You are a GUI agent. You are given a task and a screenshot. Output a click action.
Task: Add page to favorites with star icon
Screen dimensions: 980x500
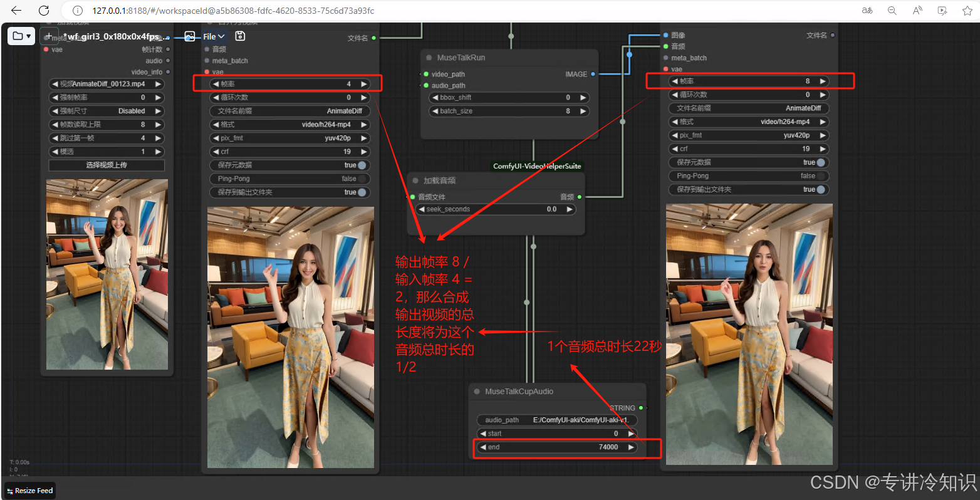(x=967, y=11)
